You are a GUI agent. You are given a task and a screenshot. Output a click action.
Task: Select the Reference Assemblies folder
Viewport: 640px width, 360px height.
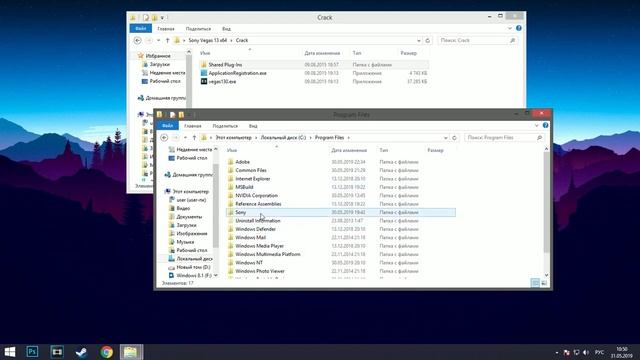click(340, 204)
